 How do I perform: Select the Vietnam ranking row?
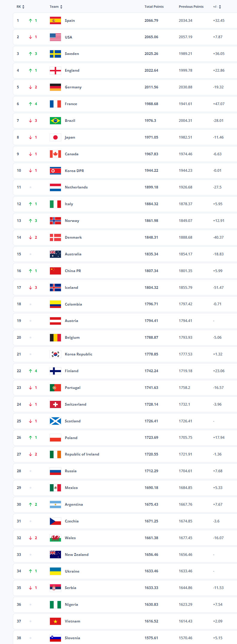pos(126,621)
